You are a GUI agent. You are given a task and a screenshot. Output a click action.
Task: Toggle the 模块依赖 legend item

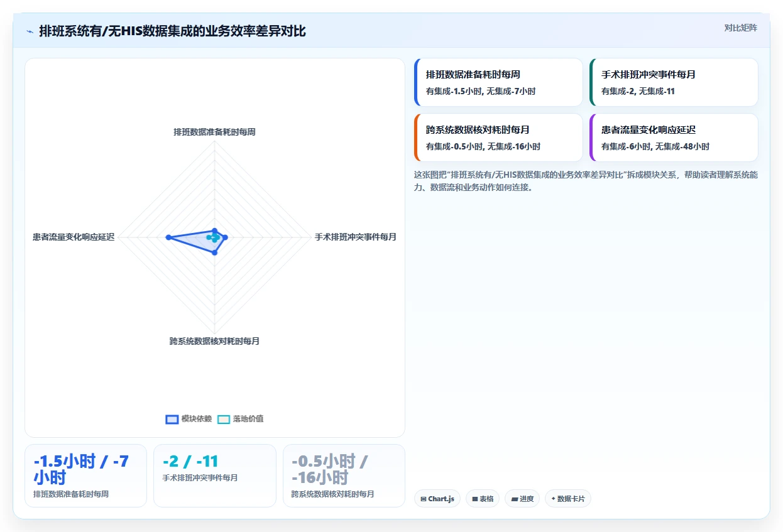pyautogui.click(x=189, y=419)
